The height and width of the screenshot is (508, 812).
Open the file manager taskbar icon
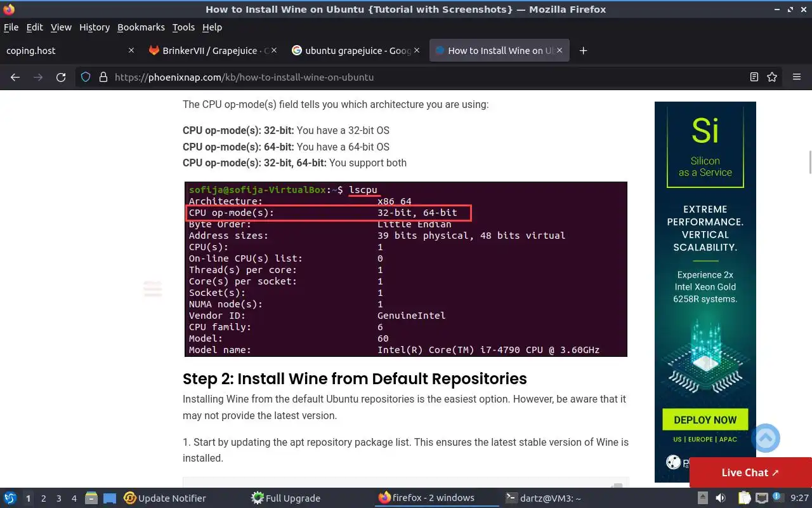pyautogui.click(x=91, y=498)
